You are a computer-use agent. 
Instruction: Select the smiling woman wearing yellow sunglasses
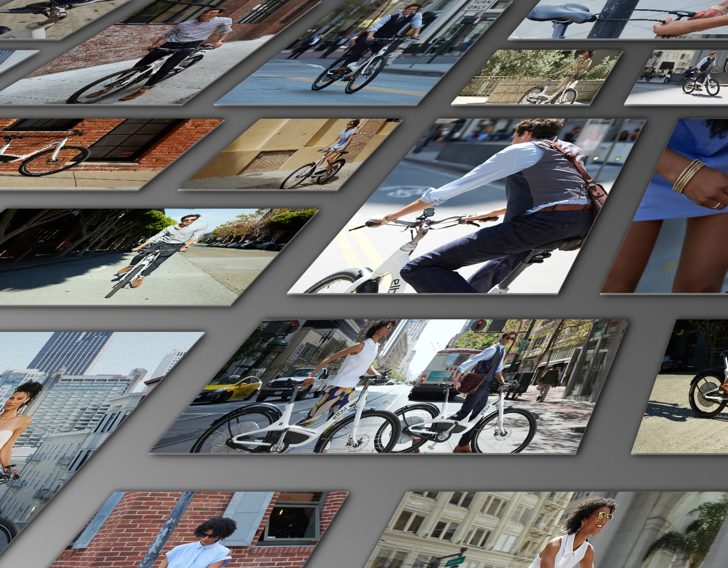tap(547, 530)
